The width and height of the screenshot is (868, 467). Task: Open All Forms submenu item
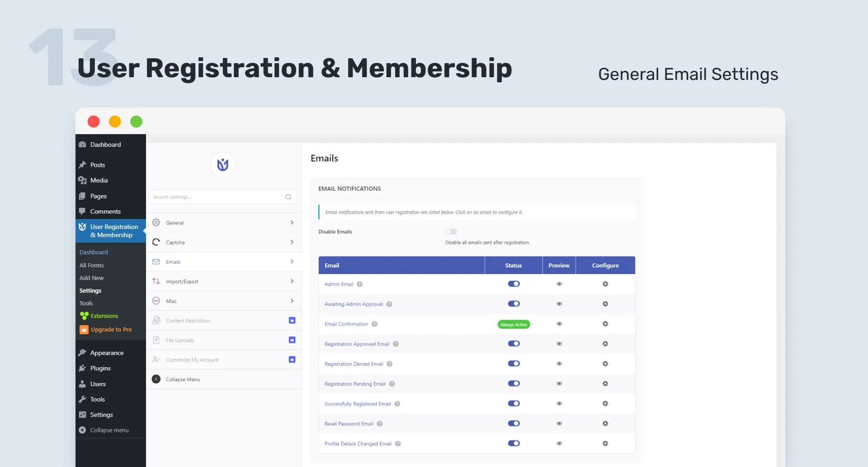92,265
